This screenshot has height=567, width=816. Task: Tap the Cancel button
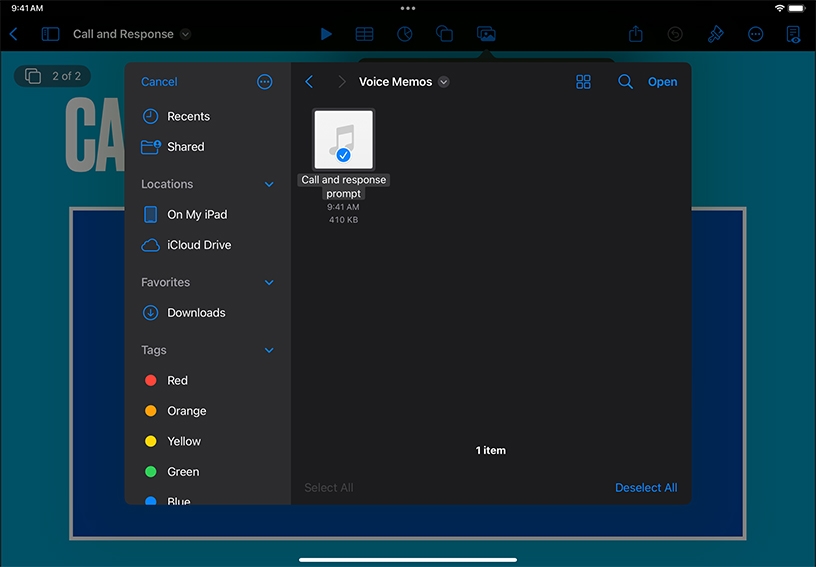coord(159,82)
